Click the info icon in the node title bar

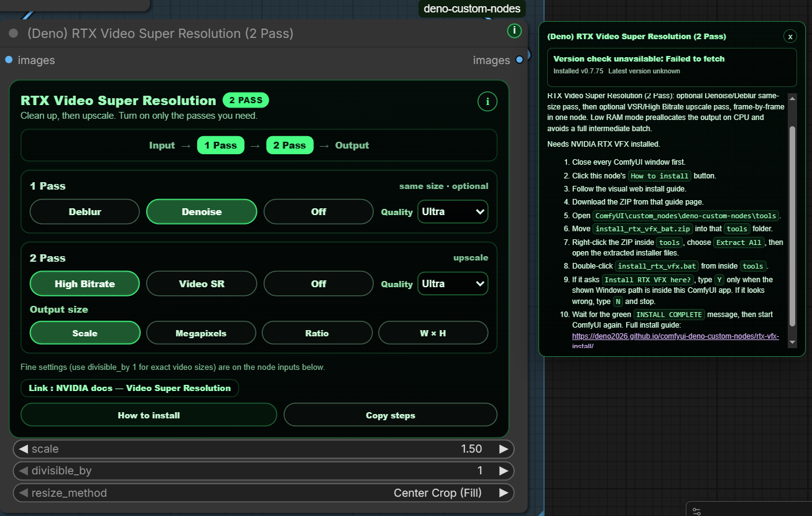click(514, 30)
